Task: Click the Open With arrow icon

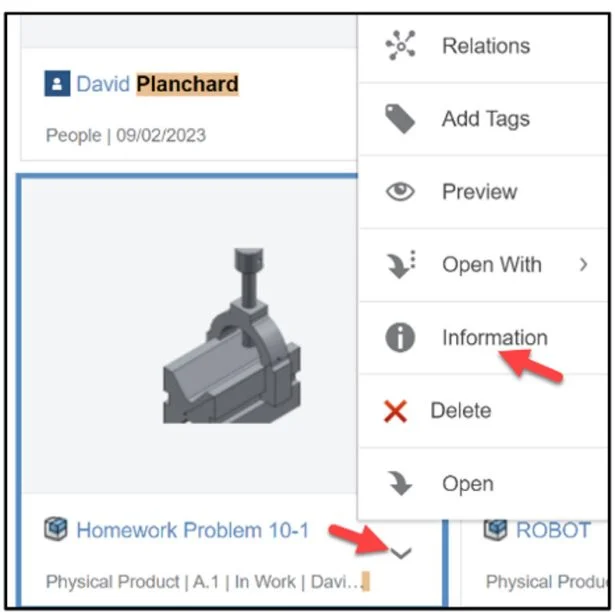Action: click(x=400, y=265)
